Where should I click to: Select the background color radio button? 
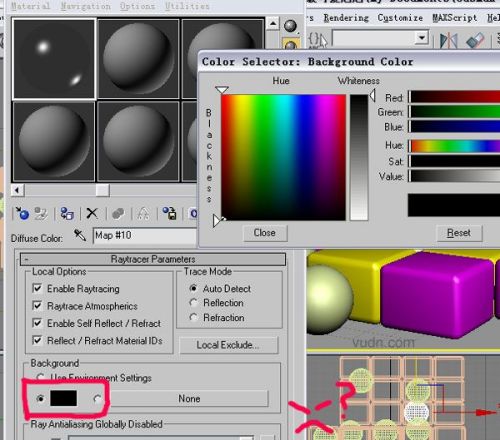tap(40, 398)
